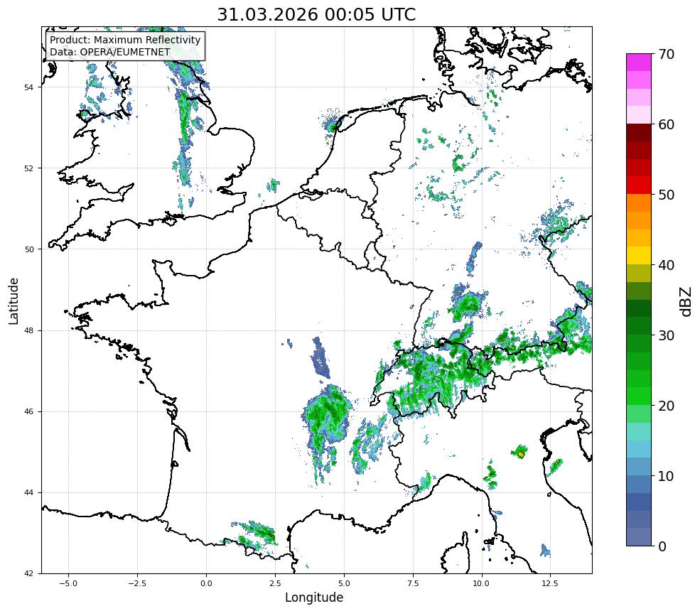Screen dimensions: 700x611
Task: Click the 'Product: Maximum Reflectivity' legend line
Action: 125,40
